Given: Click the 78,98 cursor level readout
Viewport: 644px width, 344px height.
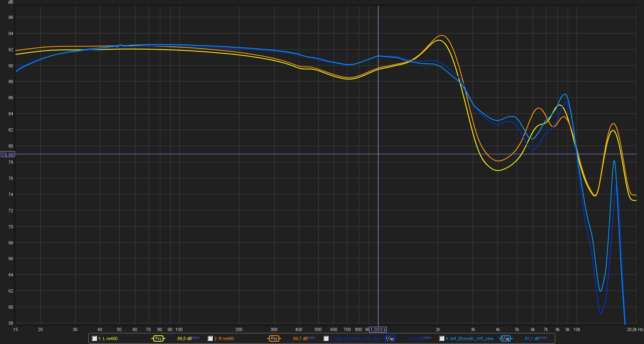Looking at the screenshot, I should point(7,154).
